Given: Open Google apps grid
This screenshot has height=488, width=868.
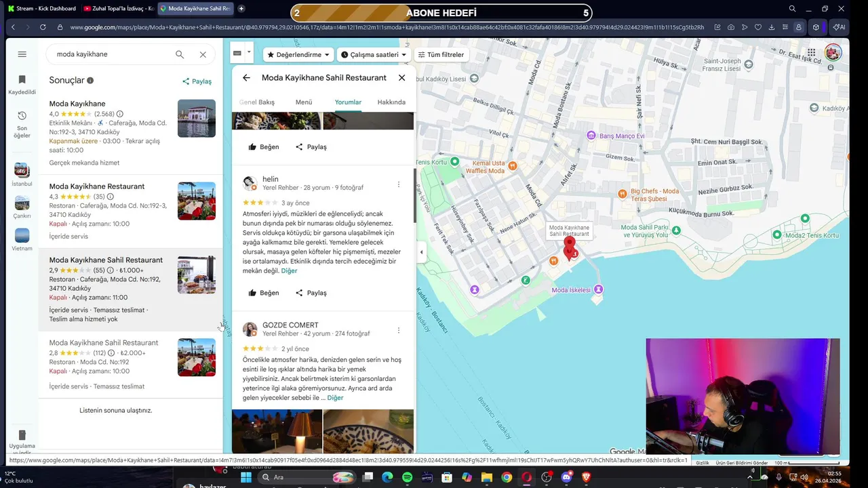Looking at the screenshot, I should point(811,52).
